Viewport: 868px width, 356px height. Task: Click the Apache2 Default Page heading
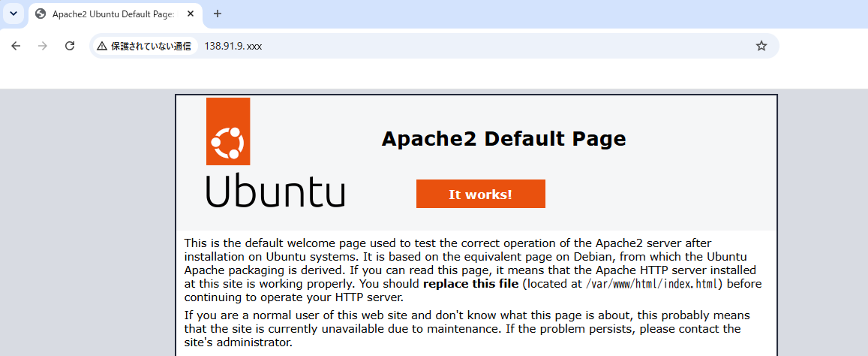pyautogui.click(x=503, y=139)
